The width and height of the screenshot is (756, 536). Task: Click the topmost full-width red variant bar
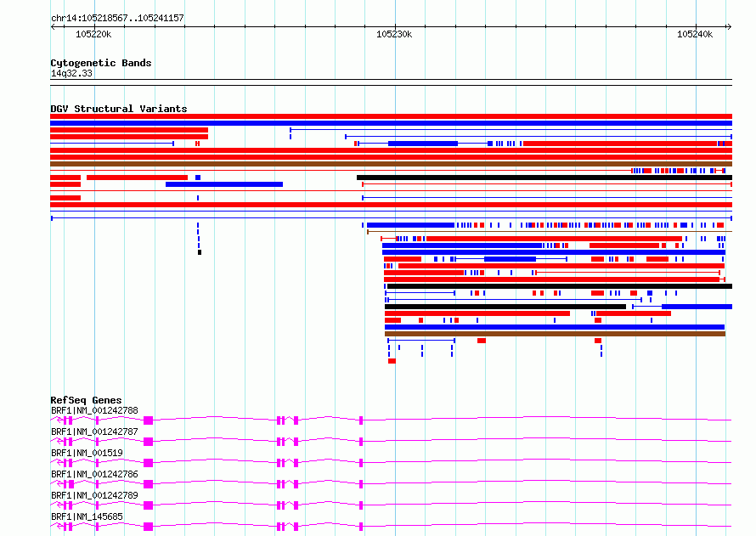(391, 116)
